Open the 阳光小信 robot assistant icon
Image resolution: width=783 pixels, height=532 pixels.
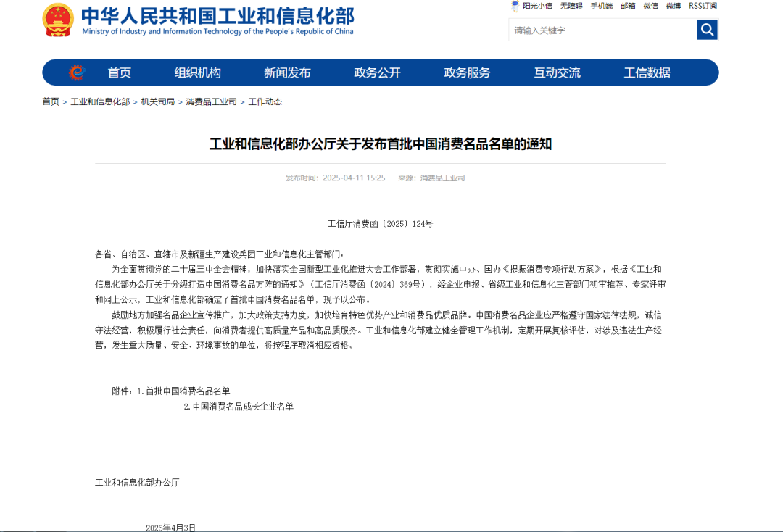tap(515, 6)
